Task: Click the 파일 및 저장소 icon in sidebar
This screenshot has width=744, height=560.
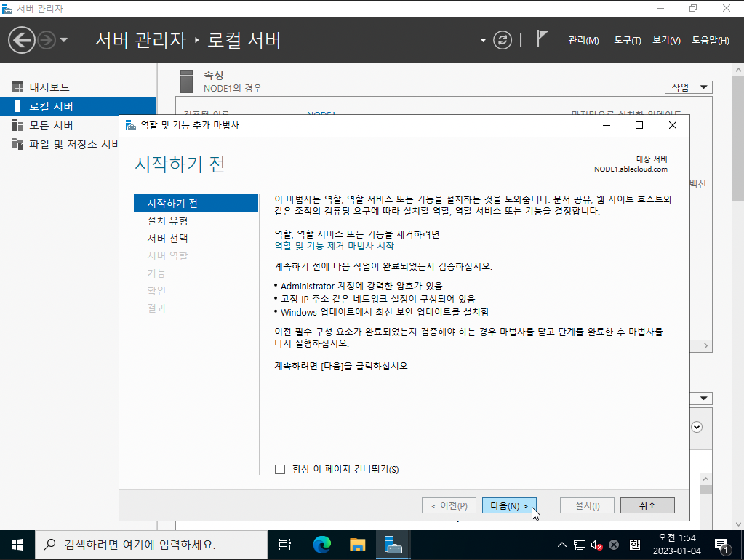Action: [x=17, y=144]
